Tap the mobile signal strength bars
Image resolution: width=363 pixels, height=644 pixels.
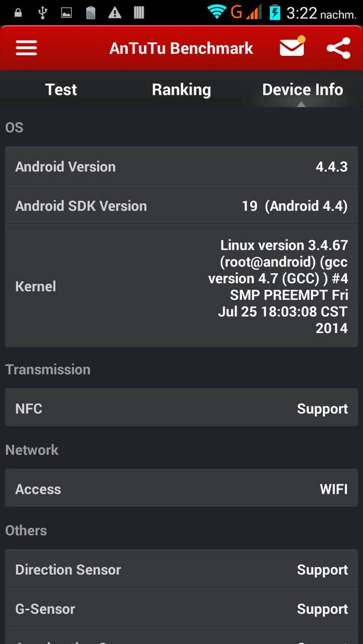pos(254,12)
